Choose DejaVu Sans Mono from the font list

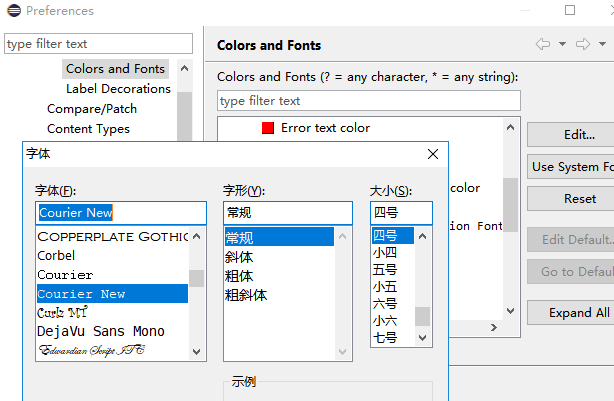pos(101,331)
